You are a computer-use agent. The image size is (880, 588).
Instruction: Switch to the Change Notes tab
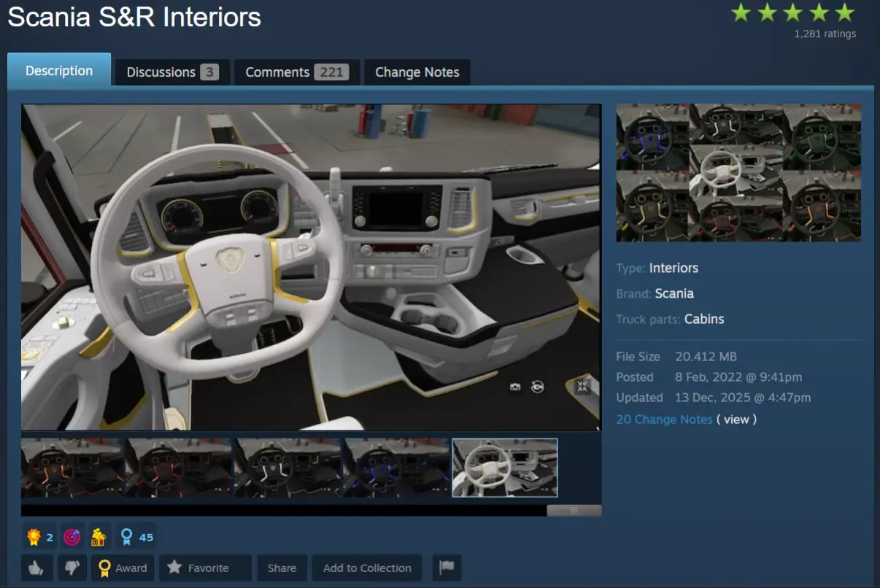417,72
